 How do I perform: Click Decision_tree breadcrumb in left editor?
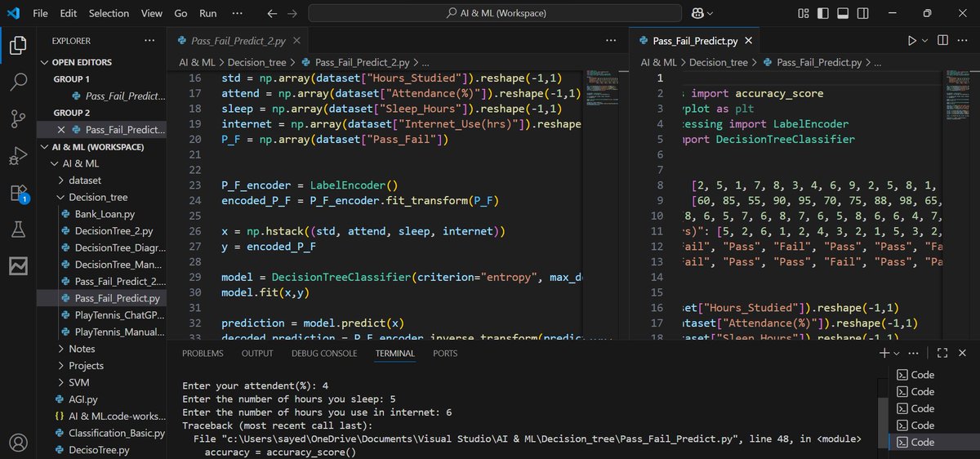[x=256, y=62]
